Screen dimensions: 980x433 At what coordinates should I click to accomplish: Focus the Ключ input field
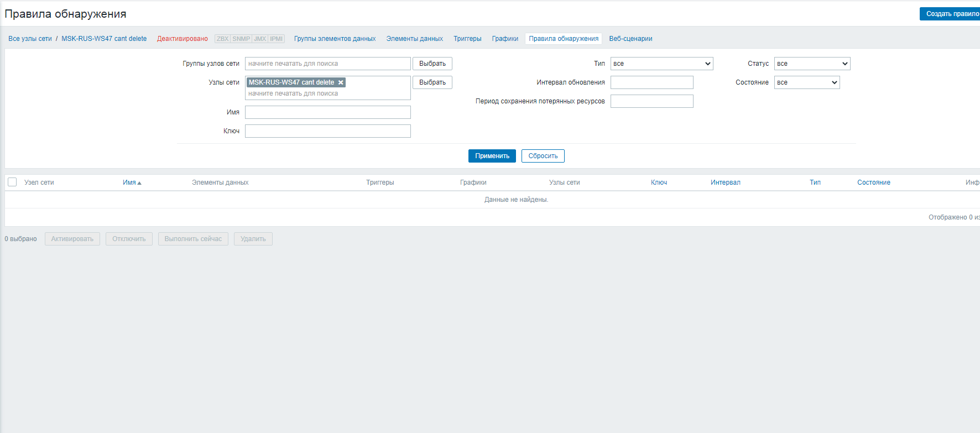click(328, 131)
